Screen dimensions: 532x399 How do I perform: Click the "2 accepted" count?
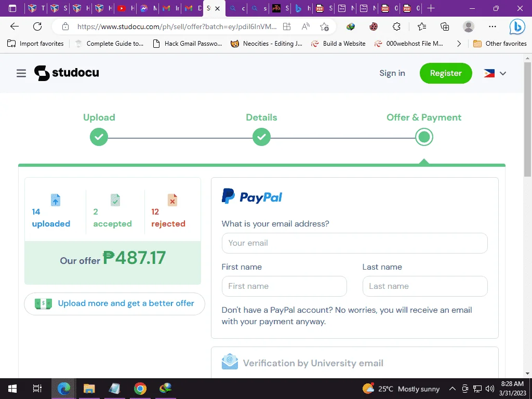click(112, 218)
